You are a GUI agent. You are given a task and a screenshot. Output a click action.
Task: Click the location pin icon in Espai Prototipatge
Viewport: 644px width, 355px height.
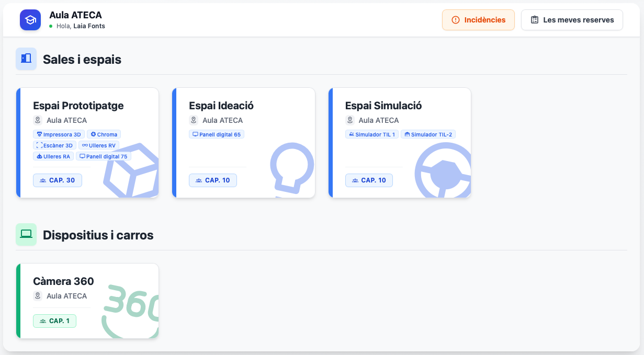click(x=38, y=120)
